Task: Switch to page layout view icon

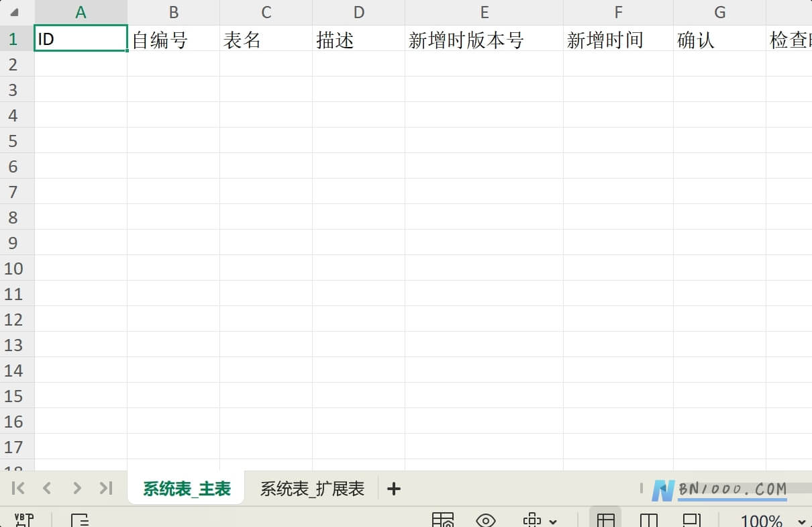Action: click(691, 520)
